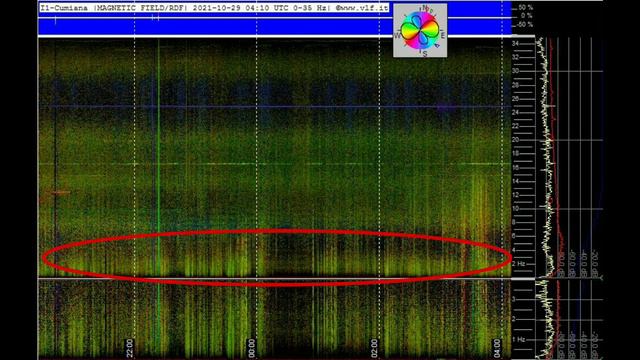Image resolution: width=640 pixels, height=360 pixels.
Task: Click the 1 Hz label in lower panel
Action: pos(519,339)
